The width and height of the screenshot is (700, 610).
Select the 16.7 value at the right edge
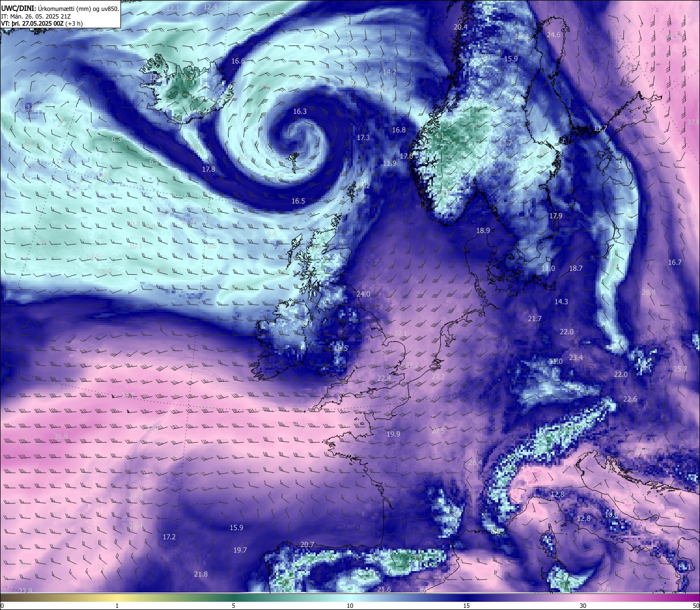[x=675, y=262]
